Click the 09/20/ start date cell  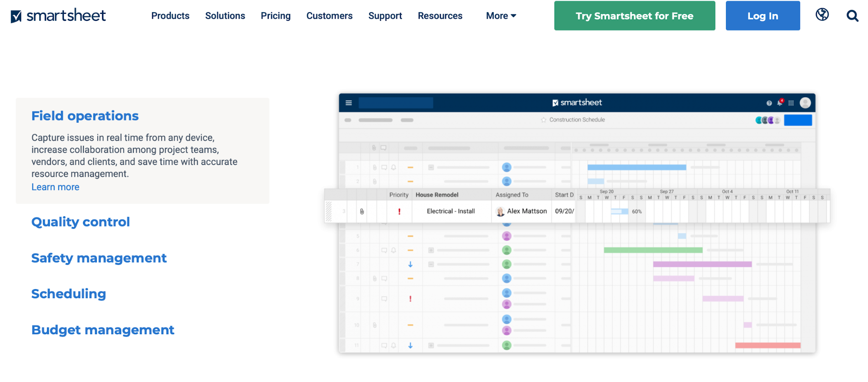click(x=564, y=211)
